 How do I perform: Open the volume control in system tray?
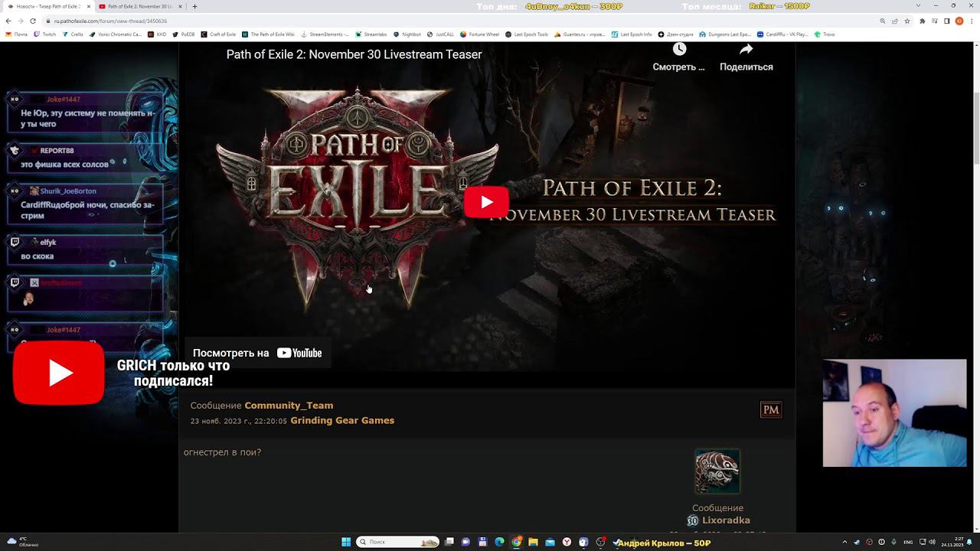tap(933, 542)
